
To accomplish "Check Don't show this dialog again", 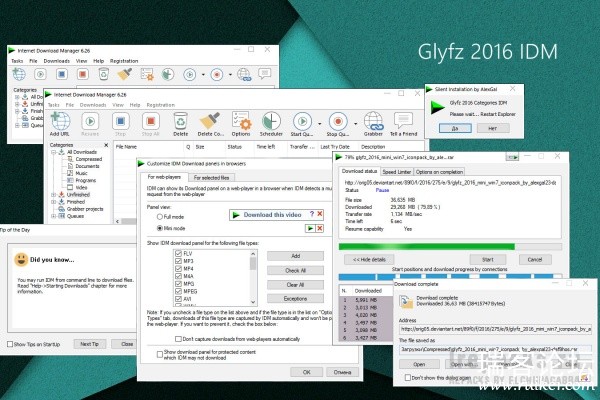I will coord(408,377).
